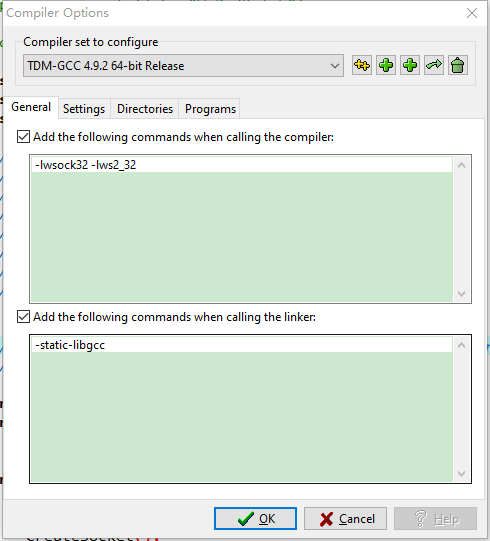490x541 pixels.
Task: Select the General tab
Action: 31,107
